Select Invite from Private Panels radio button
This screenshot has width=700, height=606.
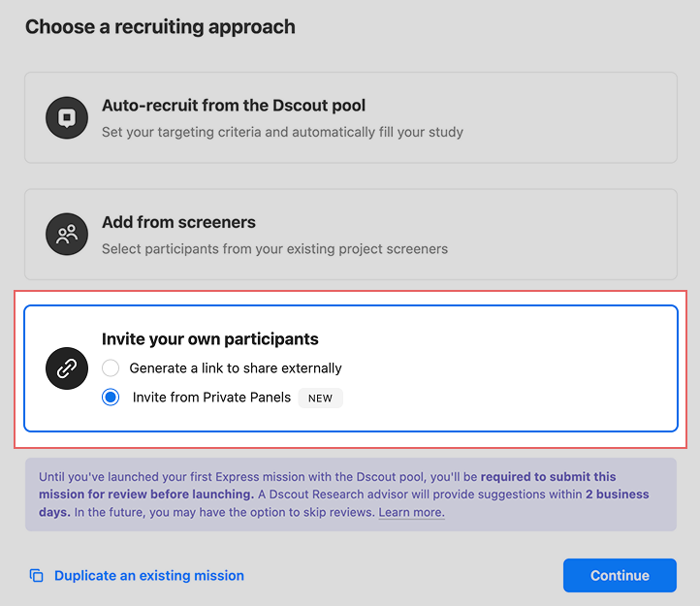(111, 397)
